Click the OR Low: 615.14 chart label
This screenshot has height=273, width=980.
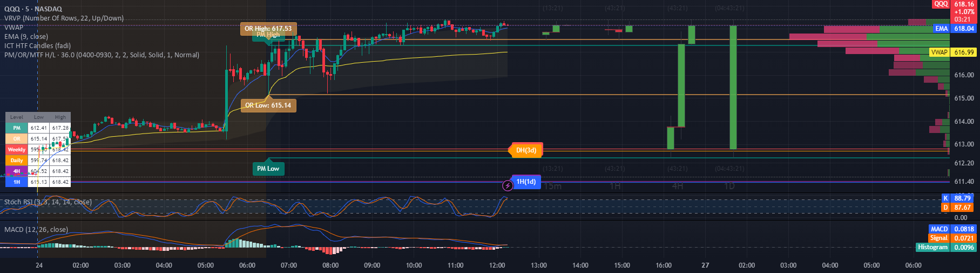(x=268, y=105)
